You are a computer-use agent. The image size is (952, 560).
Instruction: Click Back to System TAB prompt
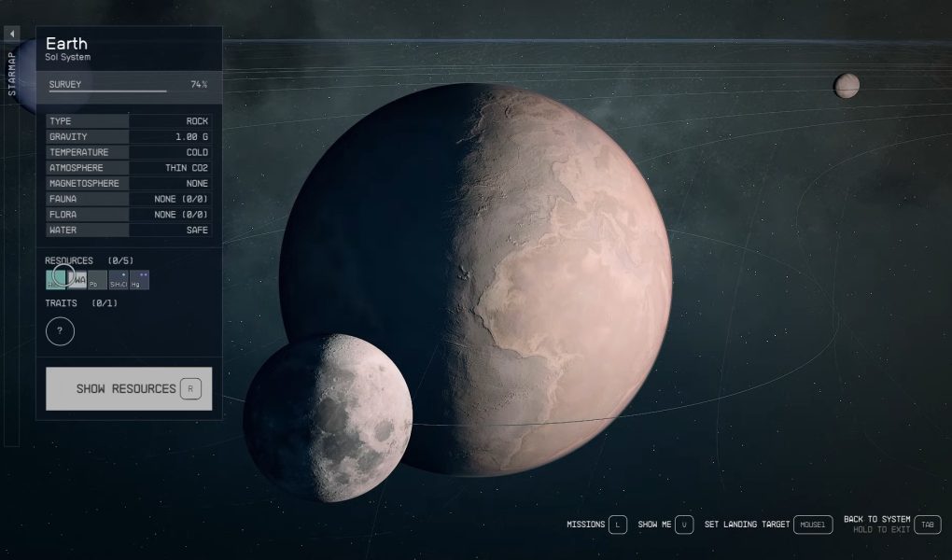tap(892, 525)
